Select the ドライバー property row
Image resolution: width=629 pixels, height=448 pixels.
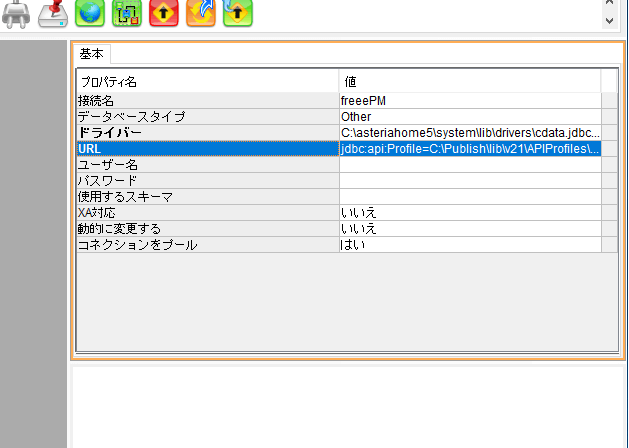[x=208, y=133]
